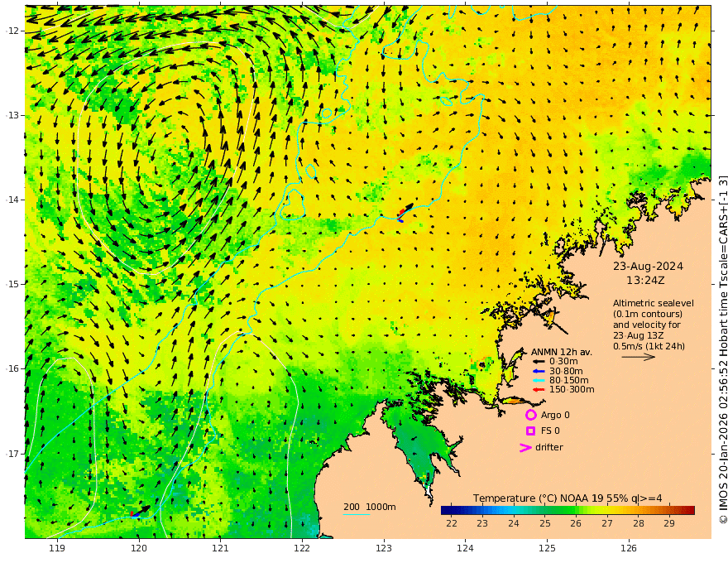Click the 'ANMN 12h av.' legend heading
This screenshot has width=728, height=563.
click(x=562, y=352)
